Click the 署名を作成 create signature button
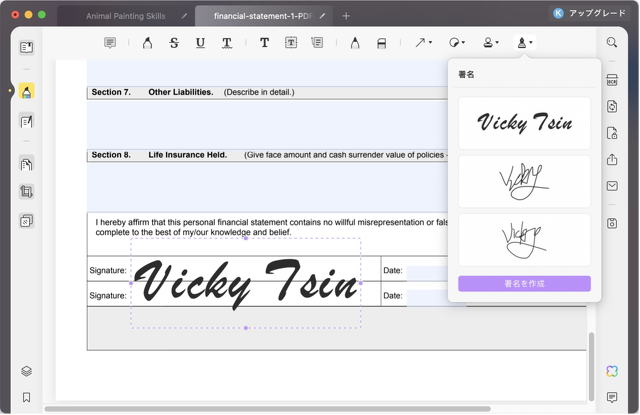This screenshot has width=640, height=415. [524, 284]
